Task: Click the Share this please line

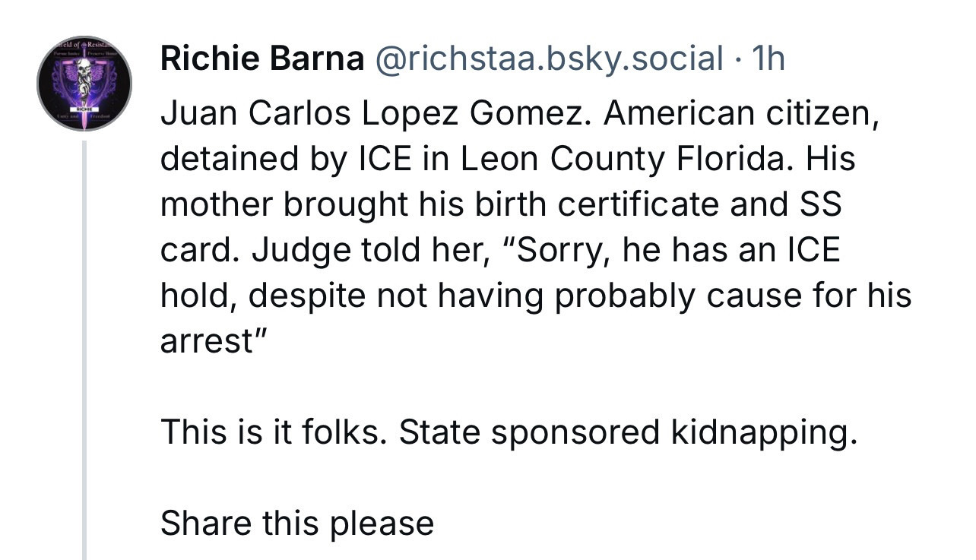Action: click(x=297, y=524)
